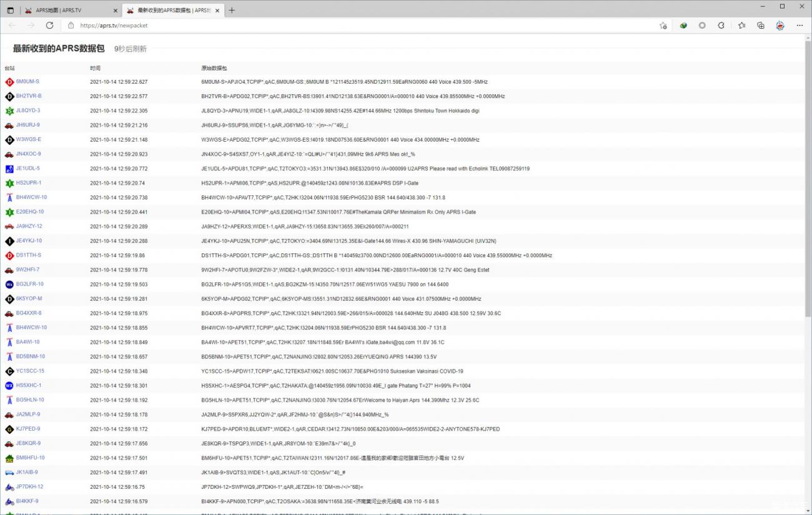
Task: Open the browser Settings and more menu
Action: click(x=800, y=26)
